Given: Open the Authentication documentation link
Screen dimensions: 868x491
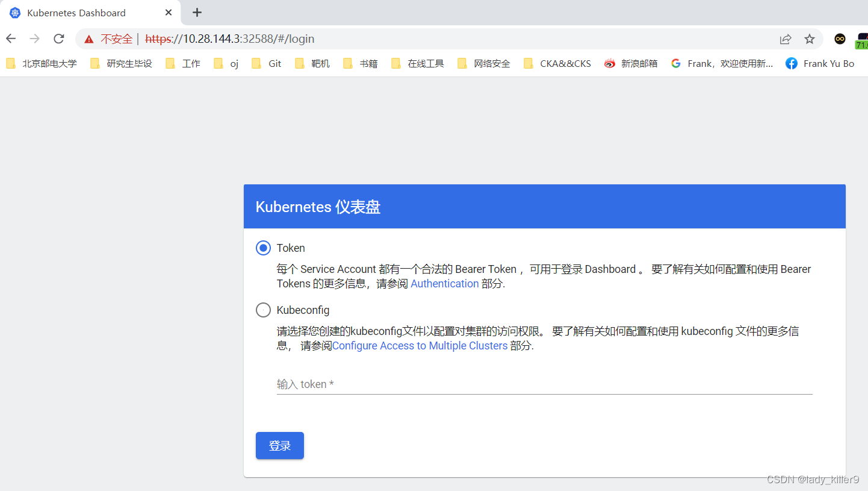Looking at the screenshot, I should click(x=445, y=284).
